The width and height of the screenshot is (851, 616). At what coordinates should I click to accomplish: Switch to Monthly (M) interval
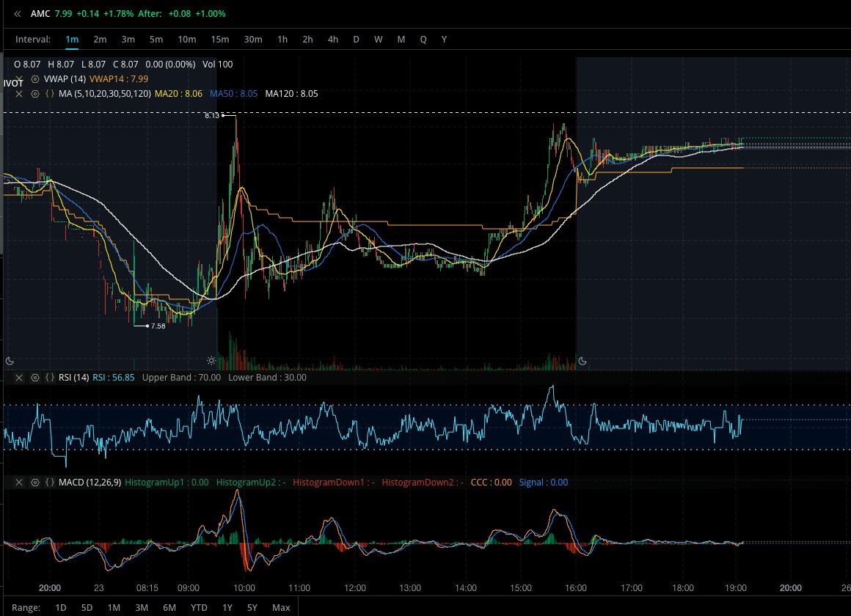tap(401, 39)
